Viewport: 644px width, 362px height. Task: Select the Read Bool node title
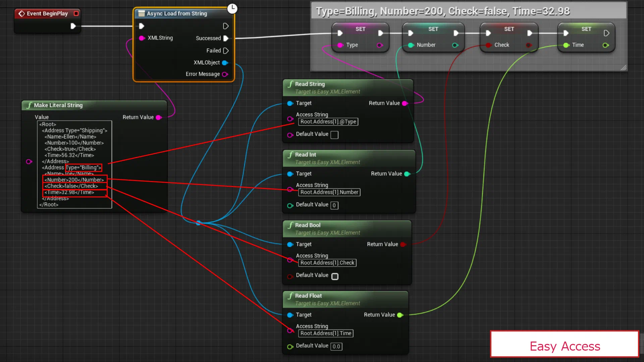[308, 225]
